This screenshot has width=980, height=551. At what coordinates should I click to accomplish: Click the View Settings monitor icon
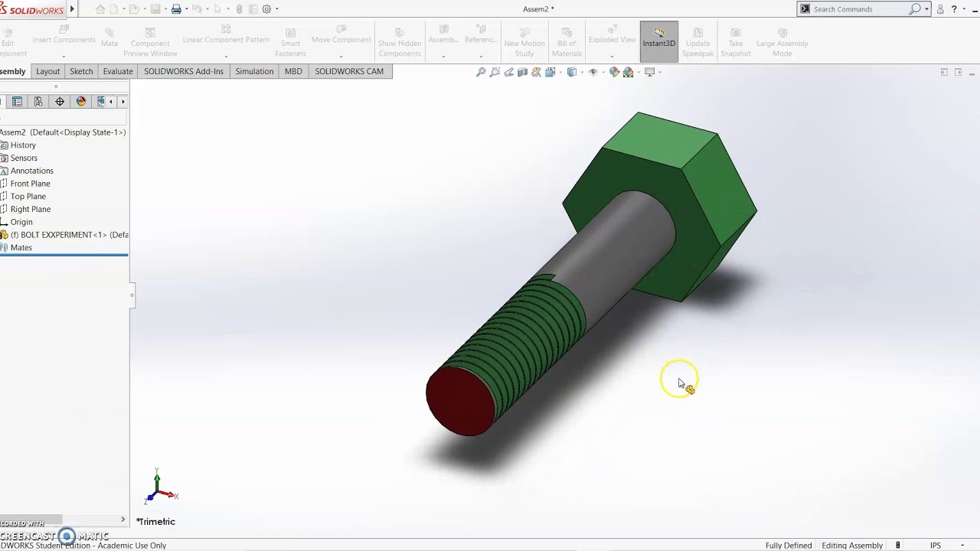point(650,72)
